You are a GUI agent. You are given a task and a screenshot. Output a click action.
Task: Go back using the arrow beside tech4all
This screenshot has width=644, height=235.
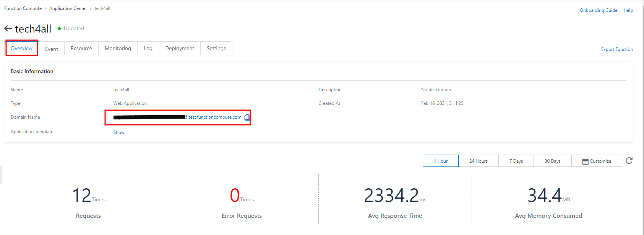point(8,29)
